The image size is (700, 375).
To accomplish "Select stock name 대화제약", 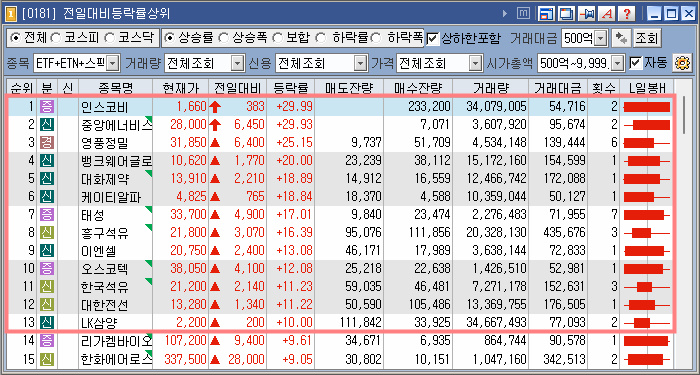I will [105, 179].
